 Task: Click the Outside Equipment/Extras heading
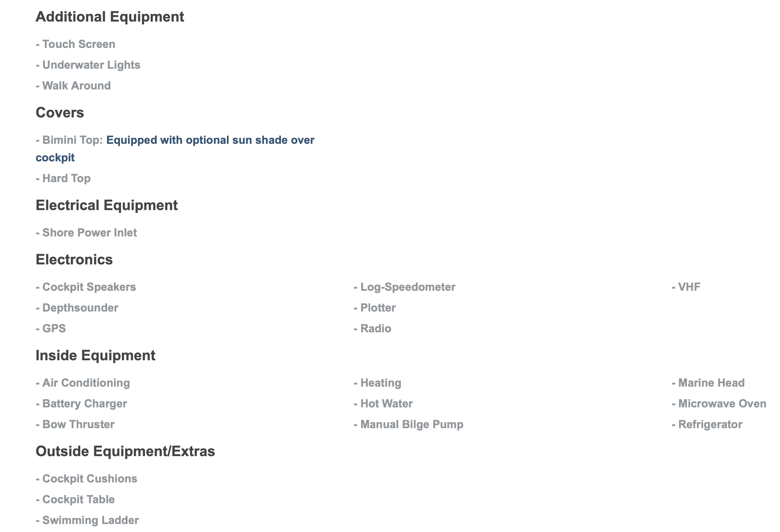pyautogui.click(x=125, y=451)
